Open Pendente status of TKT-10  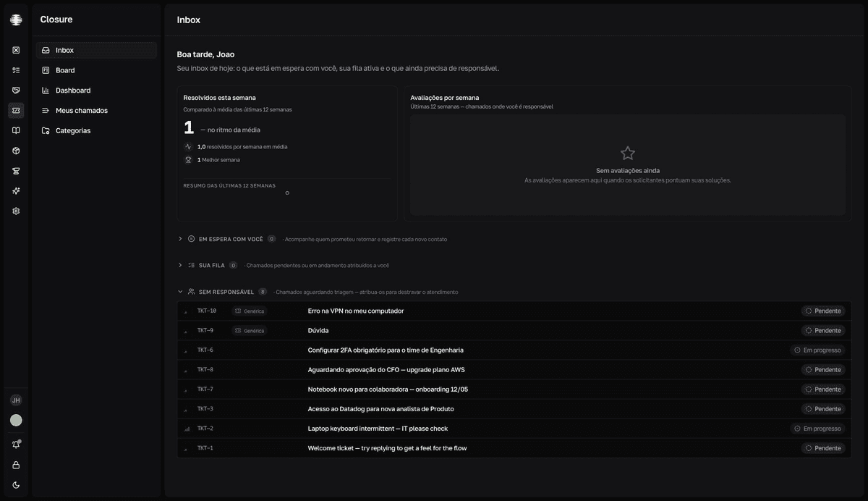pos(823,311)
